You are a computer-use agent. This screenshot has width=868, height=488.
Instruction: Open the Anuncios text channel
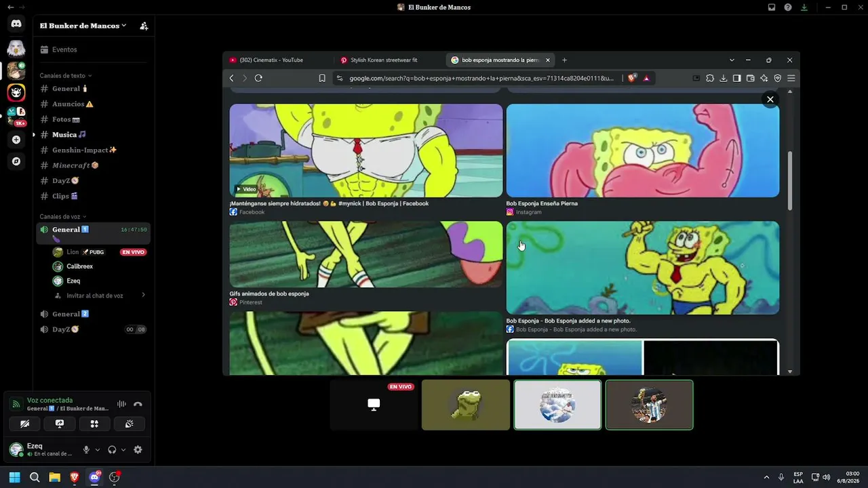click(94, 104)
